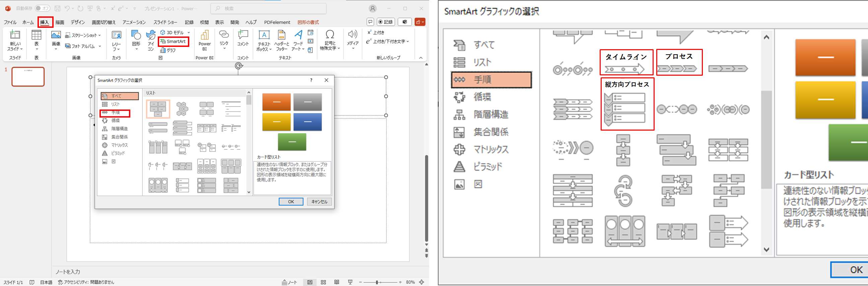The width and height of the screenshot is (868, 286).
Task: Open ヘッダーとフッター settings
Action: [x=281, y=41]
